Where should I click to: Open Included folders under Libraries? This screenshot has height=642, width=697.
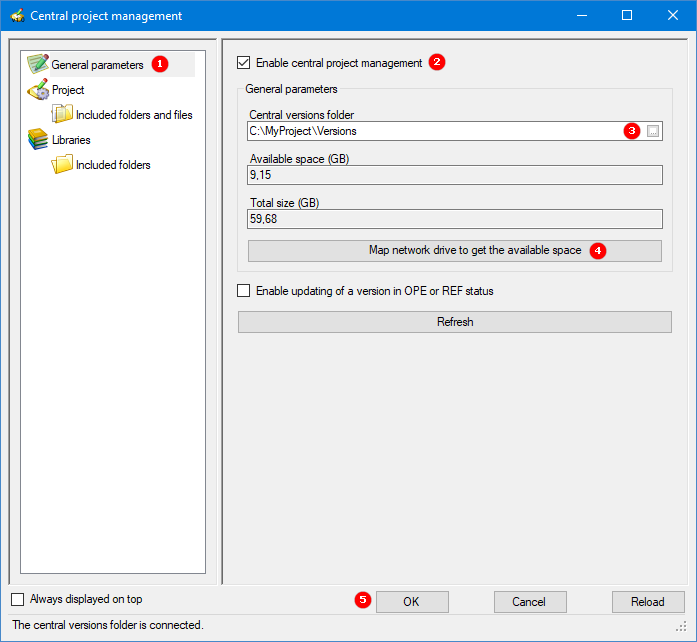point(113,165)
